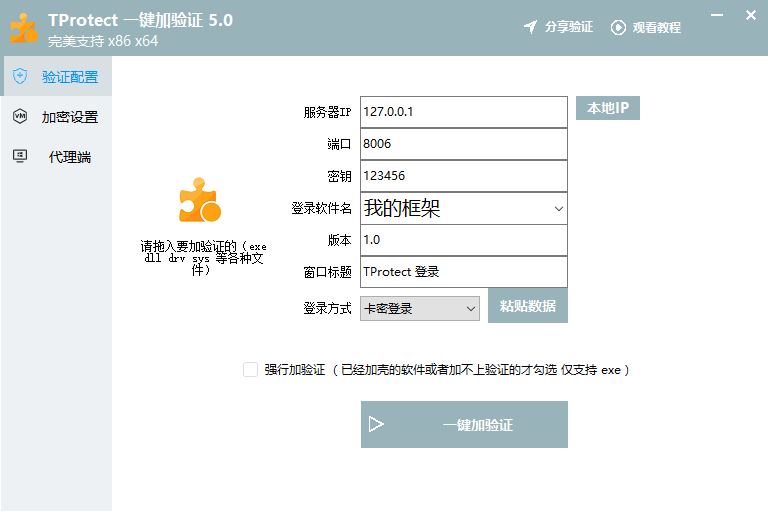The width and height of the screenshot is (768, 512).
Task: Click the 窗口标题 field showing TProtect 登录
Action: [x=464, y=272]
